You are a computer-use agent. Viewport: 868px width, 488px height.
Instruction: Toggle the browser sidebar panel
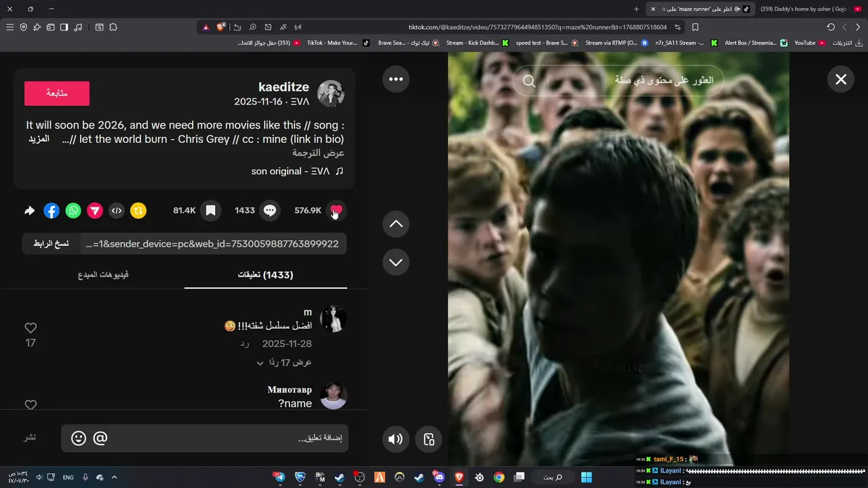64,27
